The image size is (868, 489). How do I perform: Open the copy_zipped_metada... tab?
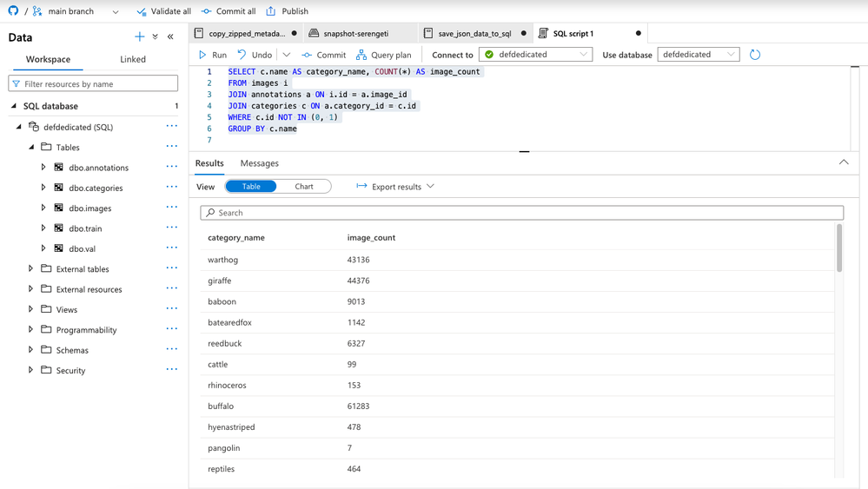click(246, 33)
